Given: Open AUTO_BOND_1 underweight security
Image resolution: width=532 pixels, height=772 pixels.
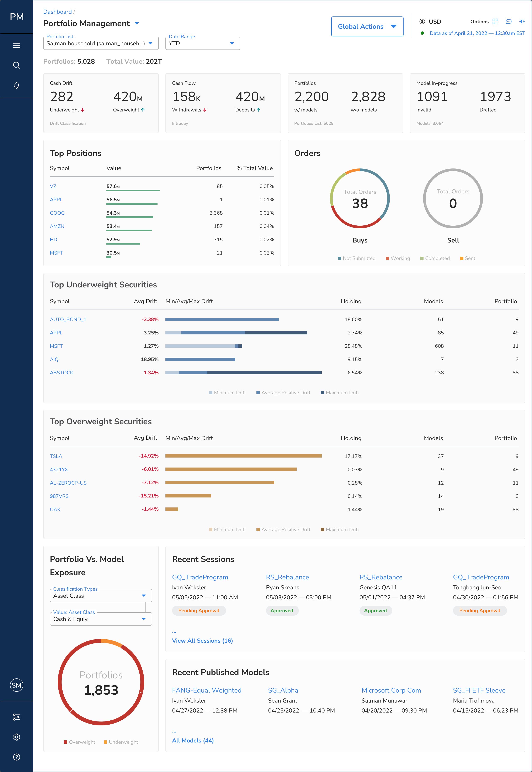Looking at the screenshot, I should pyautogui.click(x=68, y=320).
